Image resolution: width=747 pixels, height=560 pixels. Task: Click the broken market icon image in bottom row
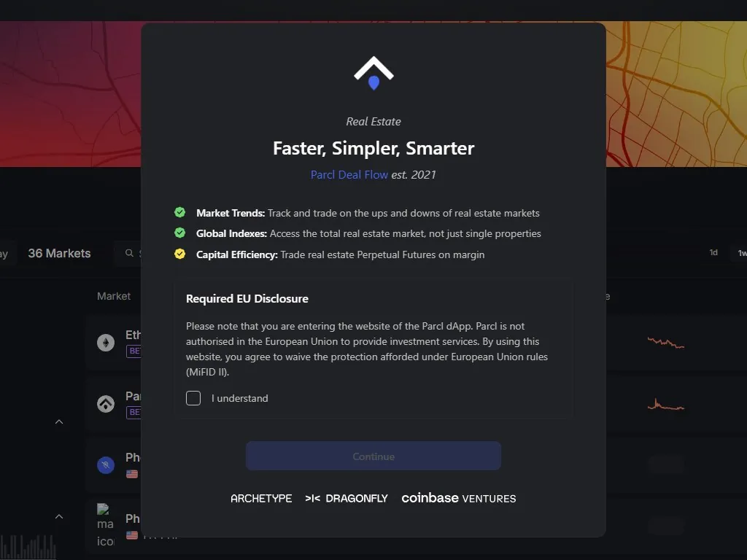[x=105, y=526]
